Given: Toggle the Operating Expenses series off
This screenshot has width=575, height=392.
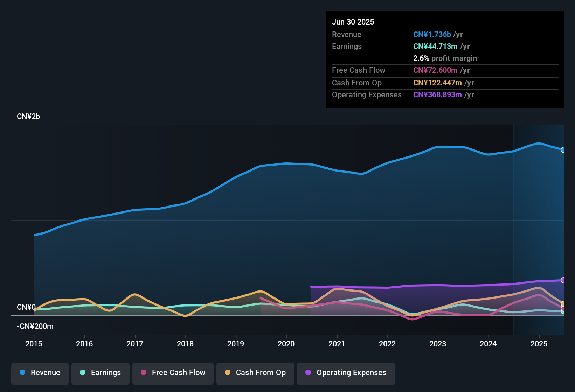Looking at the screenshot, I should click(x=346, y=373).
